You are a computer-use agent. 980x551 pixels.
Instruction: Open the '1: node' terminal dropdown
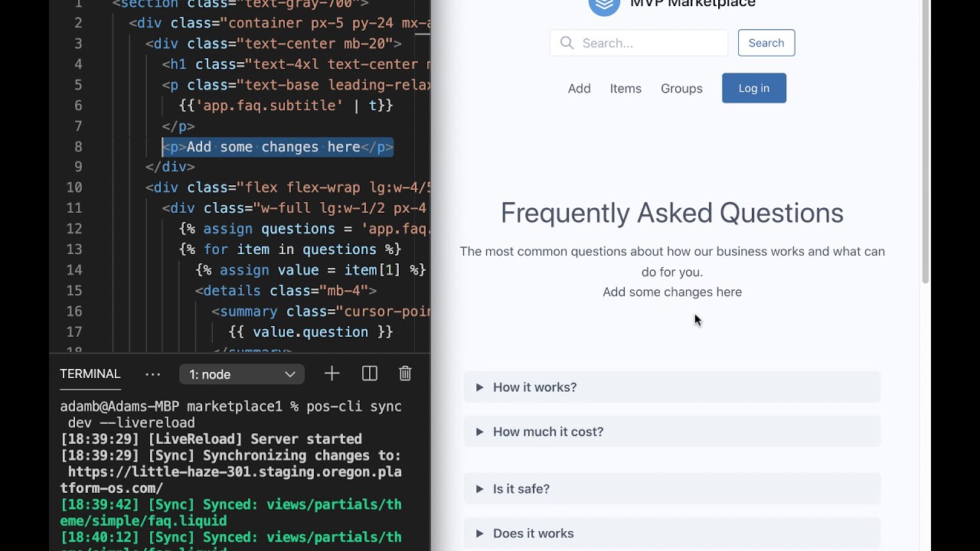coord(242,374)
